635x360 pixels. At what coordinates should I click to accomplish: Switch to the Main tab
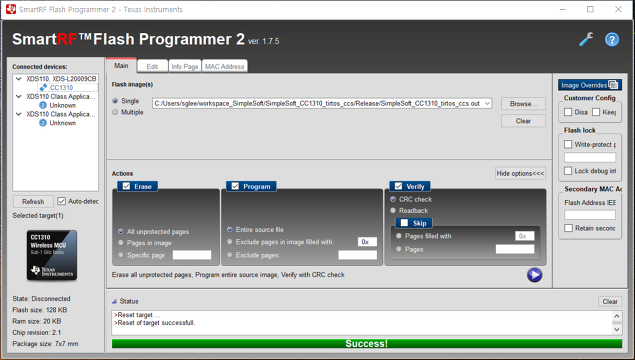coord(121,66)
